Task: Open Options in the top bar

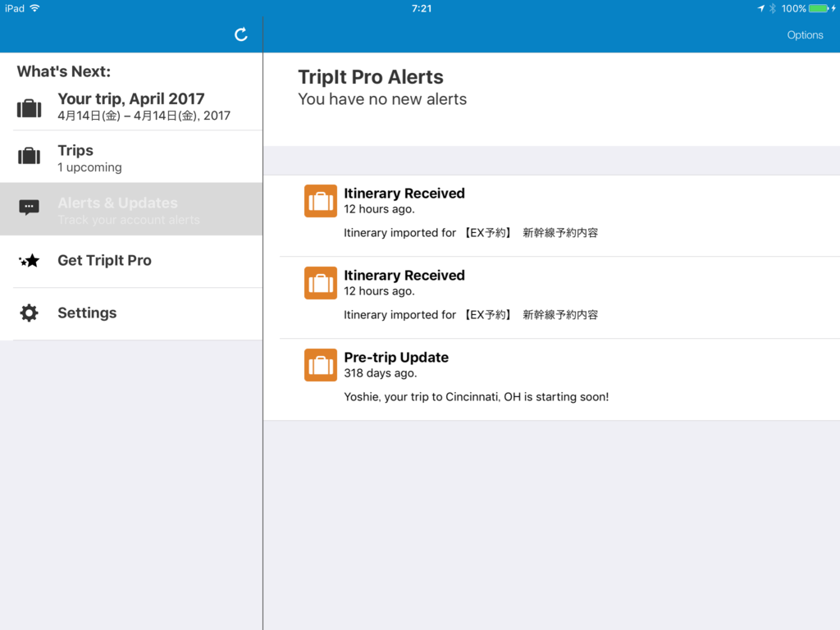Action: [x=805, y=34]
